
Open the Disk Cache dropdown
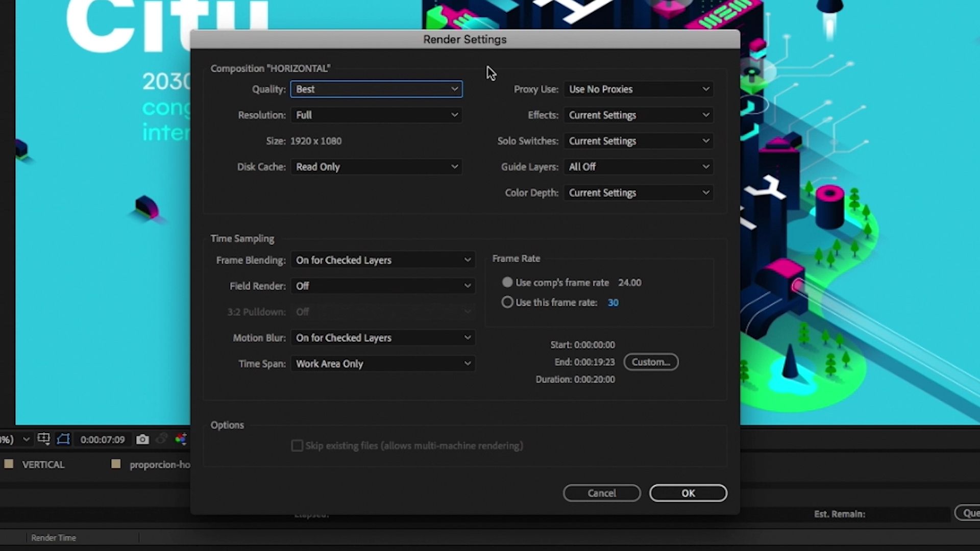[376, 167]
